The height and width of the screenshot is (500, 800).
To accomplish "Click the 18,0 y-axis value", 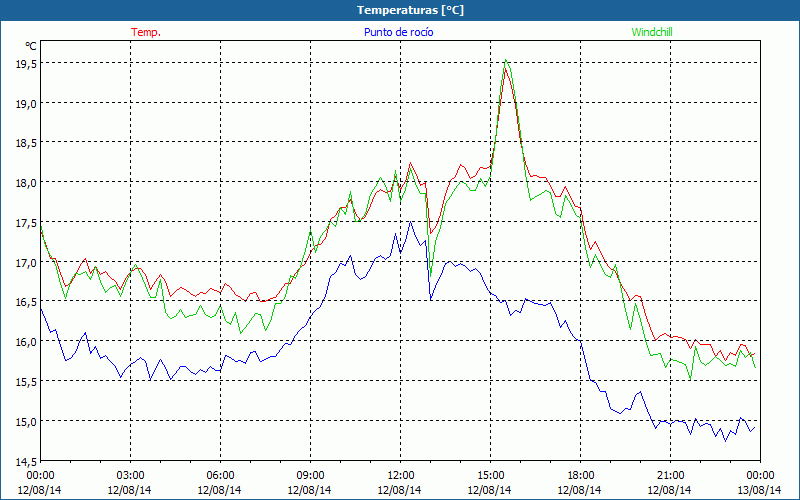I will (26, 182).
